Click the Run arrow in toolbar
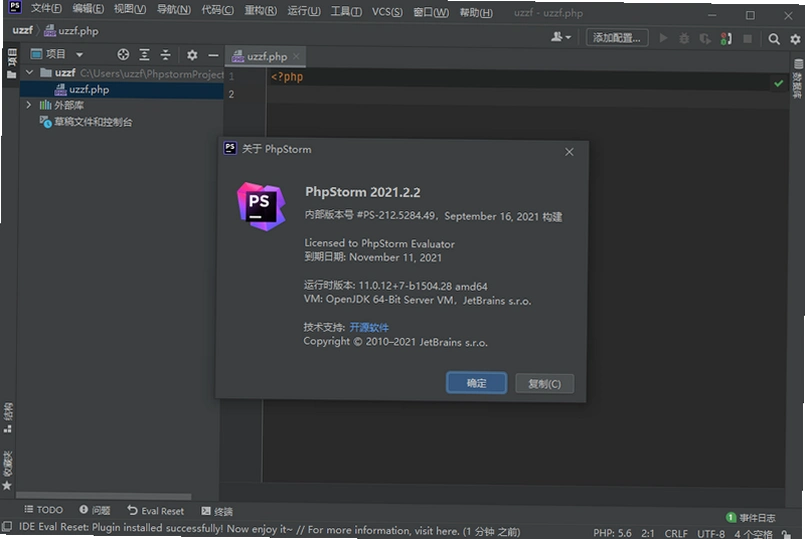 pos(663,38)
